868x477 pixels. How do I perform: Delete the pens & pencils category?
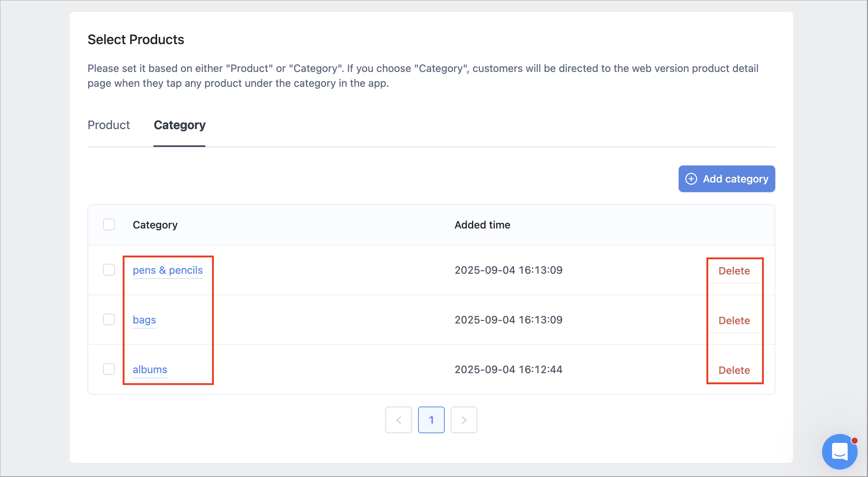734,271
